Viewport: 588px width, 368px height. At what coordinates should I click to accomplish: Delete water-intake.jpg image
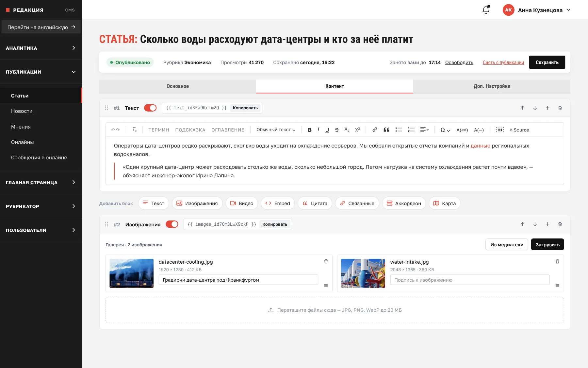pos(557,261)
